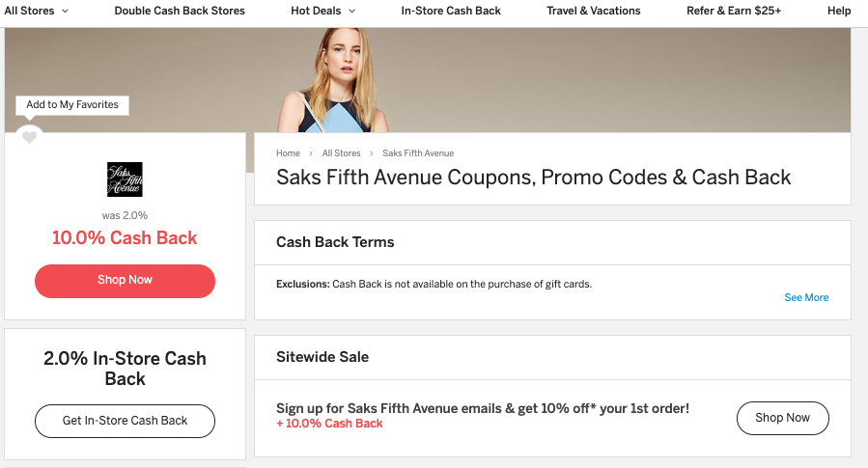
Task: Click Saks Fifth Avenue breadcrumb
Action: pyautogui.click(x=418, y=153)
